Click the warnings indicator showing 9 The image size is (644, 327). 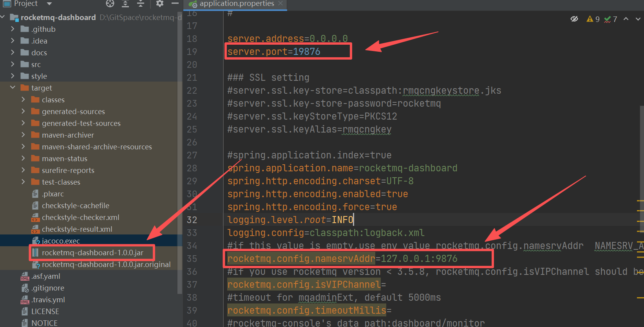[593, 19]
